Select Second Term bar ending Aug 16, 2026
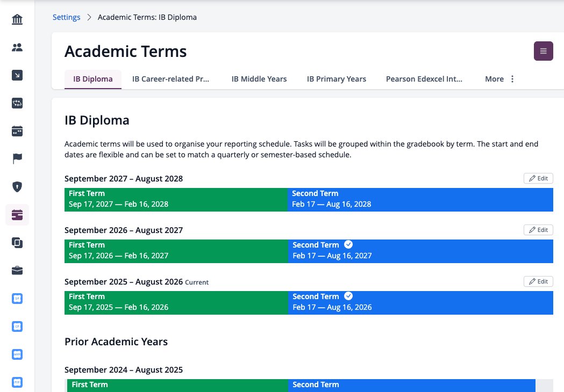The image size is (564, 392). click(420, 302)
